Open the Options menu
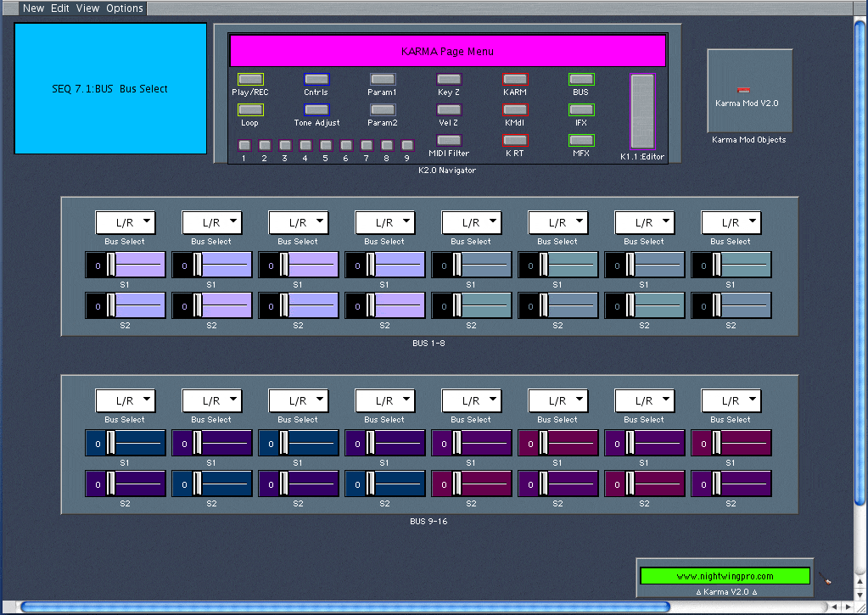This screenshot has height=615, width=868. coord(125,8)
